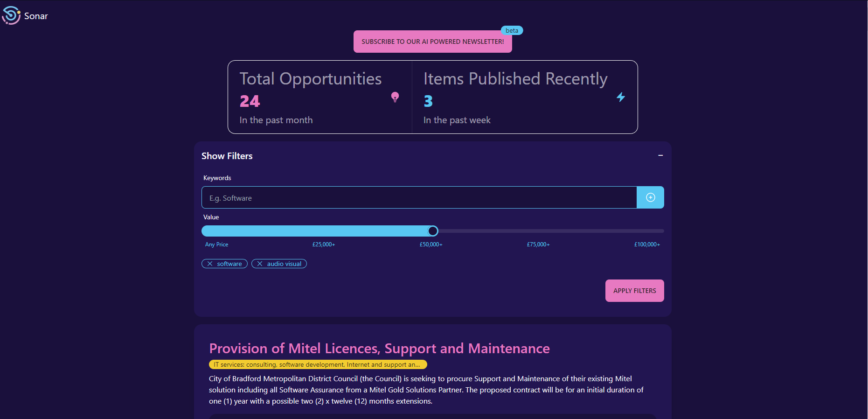The image size is (868, 419).
Task: Click the Total Opportunities heading
Action: (x=311, y=79)
